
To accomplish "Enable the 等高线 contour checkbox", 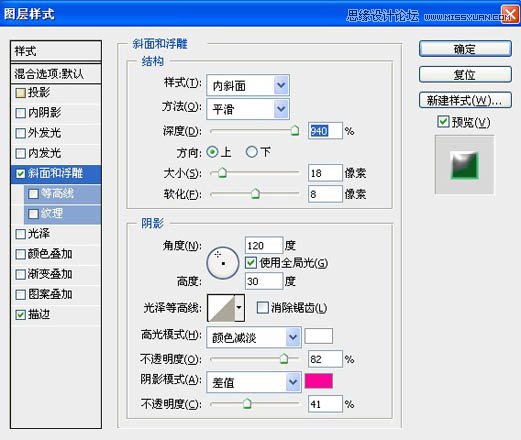I will click(x=33, y=194).
